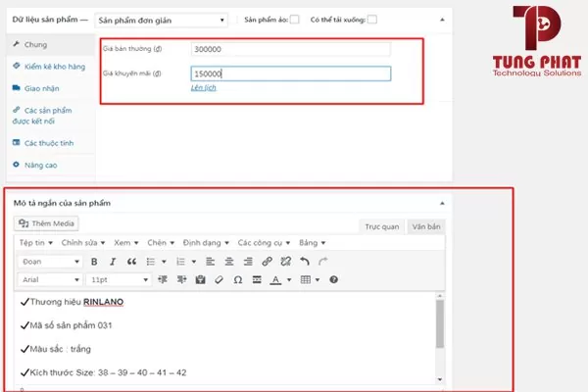Click the line Màu sắc : trắng
The width and height of the screenshot is (588, 392).
[56, 349]
